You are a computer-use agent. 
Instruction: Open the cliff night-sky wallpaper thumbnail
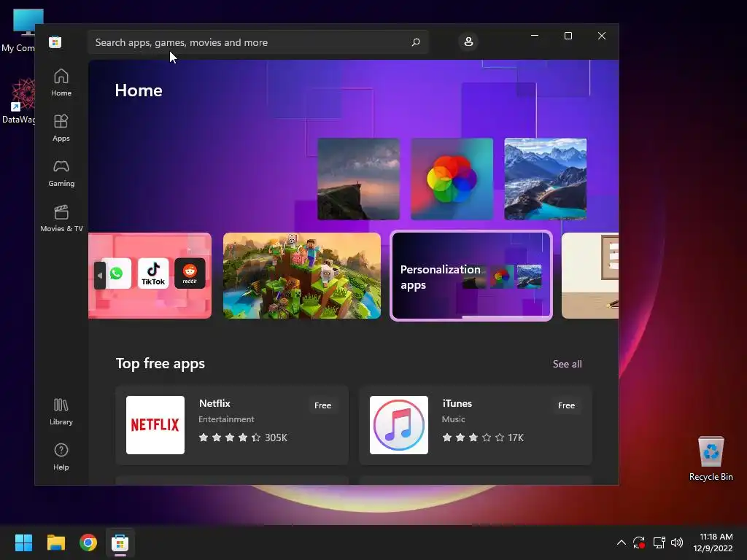[358, 179]
